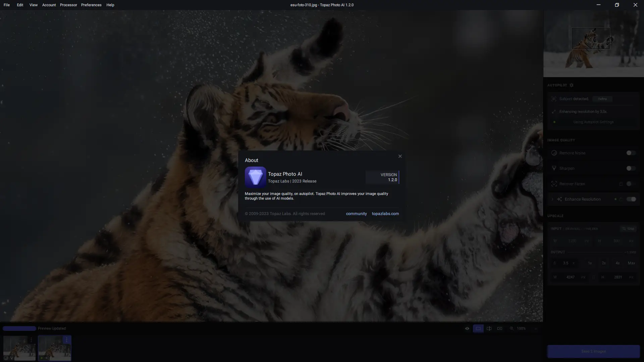644x362 pixels.
Task: Open the topazlabs.com link
Action: click(x=385, y=214)
